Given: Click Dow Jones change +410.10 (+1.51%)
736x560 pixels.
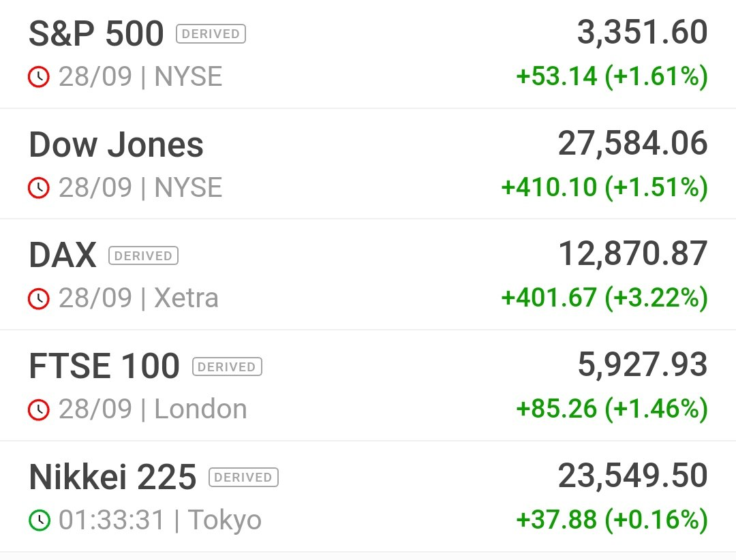Looking at the screenshot, I should pos(604,187).
